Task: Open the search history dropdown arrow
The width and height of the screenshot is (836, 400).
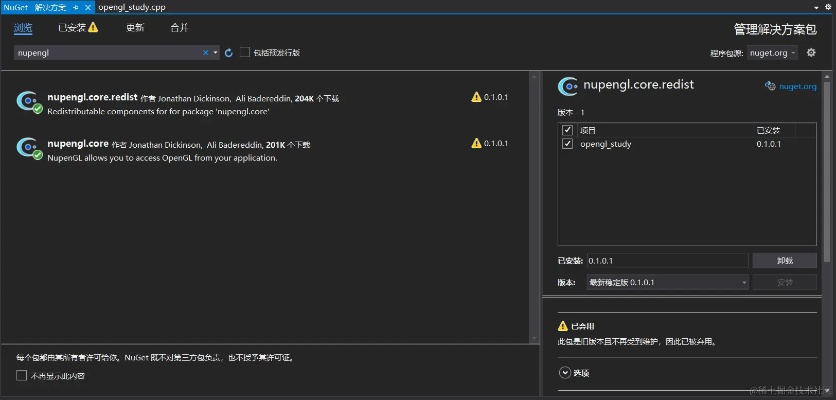Action: point(216,53)
